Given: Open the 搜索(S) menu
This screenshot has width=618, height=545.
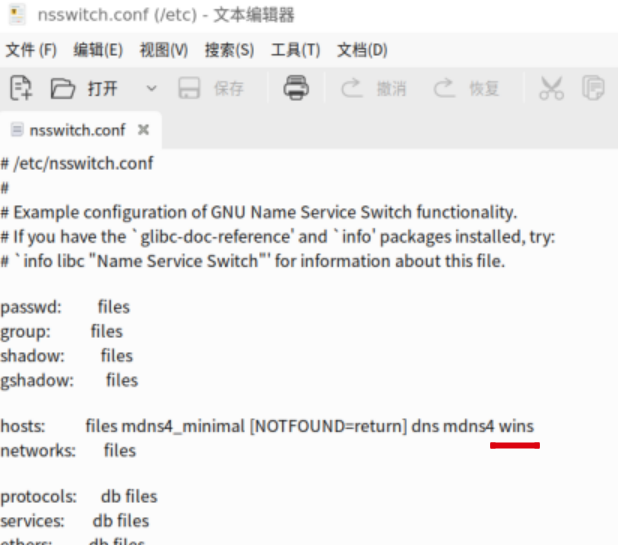Looking at the screenshot, I should (x=229, y=50).
